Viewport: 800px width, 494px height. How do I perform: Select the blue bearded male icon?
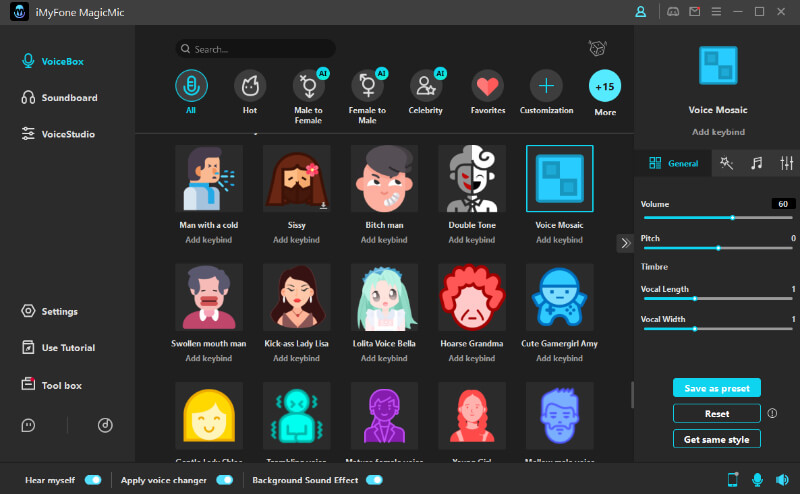(560, 415)
